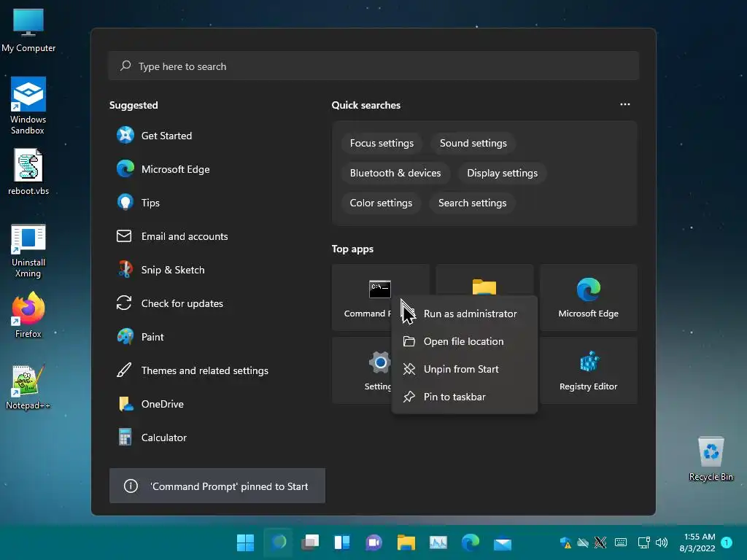Choose Open file location
Screen dimensions: 747x560
tap(465, 341)
